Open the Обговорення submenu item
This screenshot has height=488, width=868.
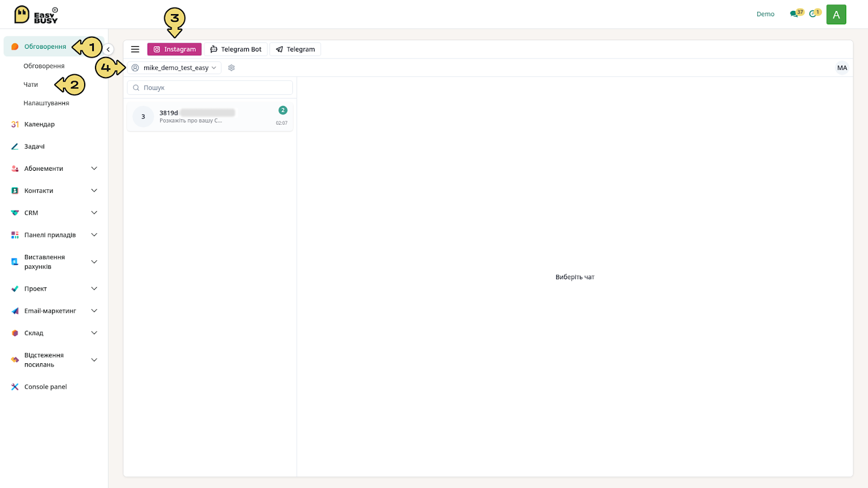(x=44, y=66)
